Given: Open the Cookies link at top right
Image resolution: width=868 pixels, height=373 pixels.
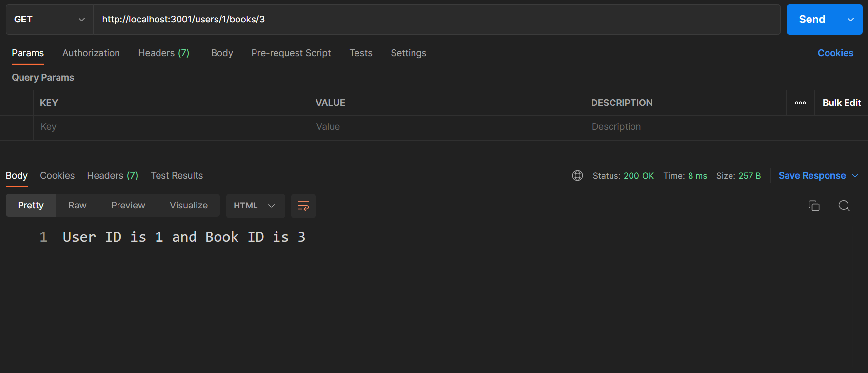Looking at the screenshot, I should pos(835,53).
